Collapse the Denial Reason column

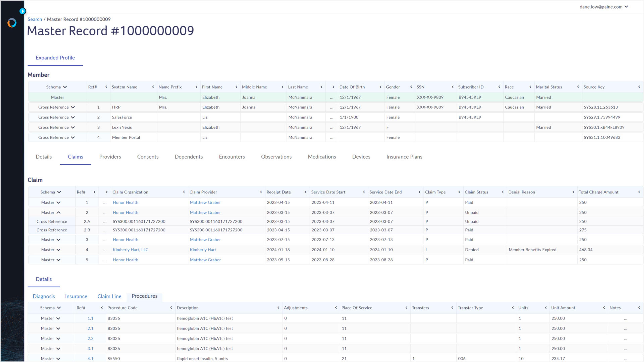coord(573,192)
